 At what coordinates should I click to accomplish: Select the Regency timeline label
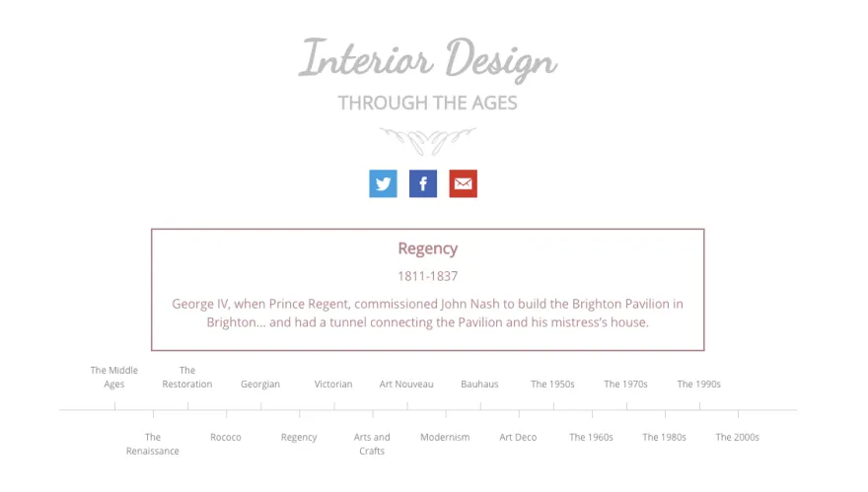click(x=299, y=437)
